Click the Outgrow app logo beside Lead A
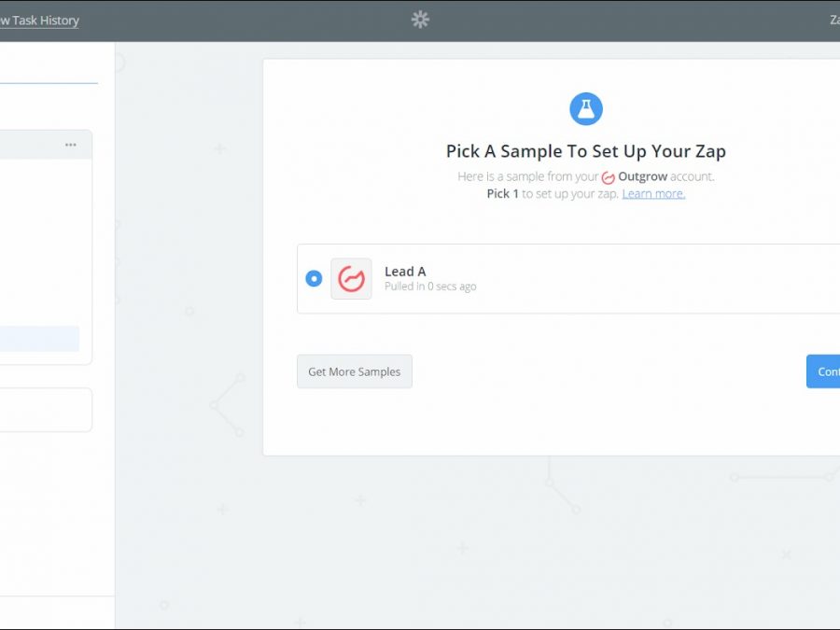This screenshot has height=630, width=840. click(351, 279)
